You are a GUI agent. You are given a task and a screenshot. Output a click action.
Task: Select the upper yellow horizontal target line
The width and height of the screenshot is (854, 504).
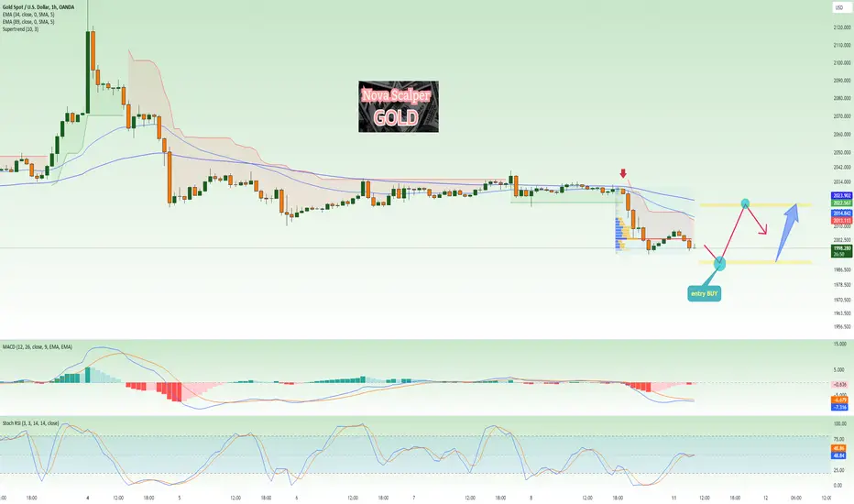756,205
